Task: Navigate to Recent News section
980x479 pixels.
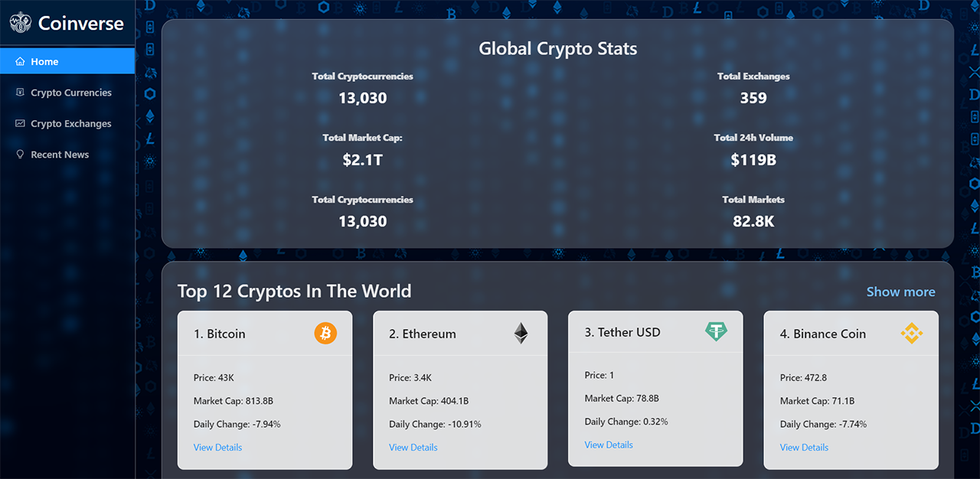Action: 60,154
